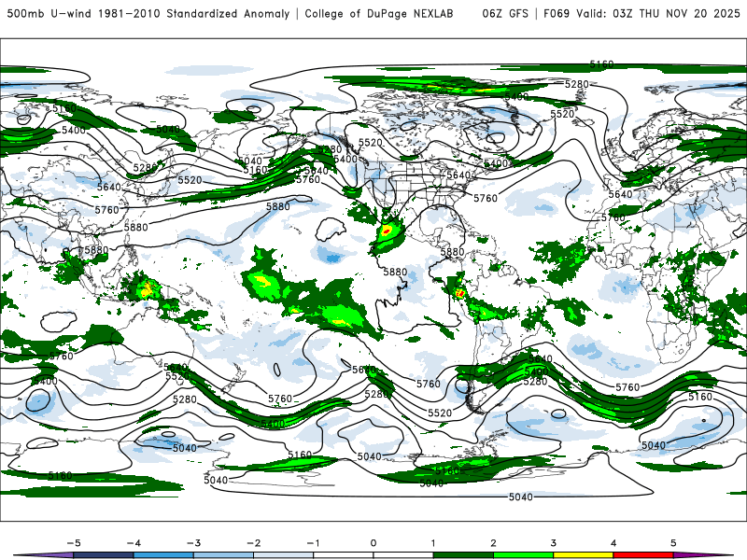Click the "4" colorbar tick label
747x560 pixels.
pos(613,543)
